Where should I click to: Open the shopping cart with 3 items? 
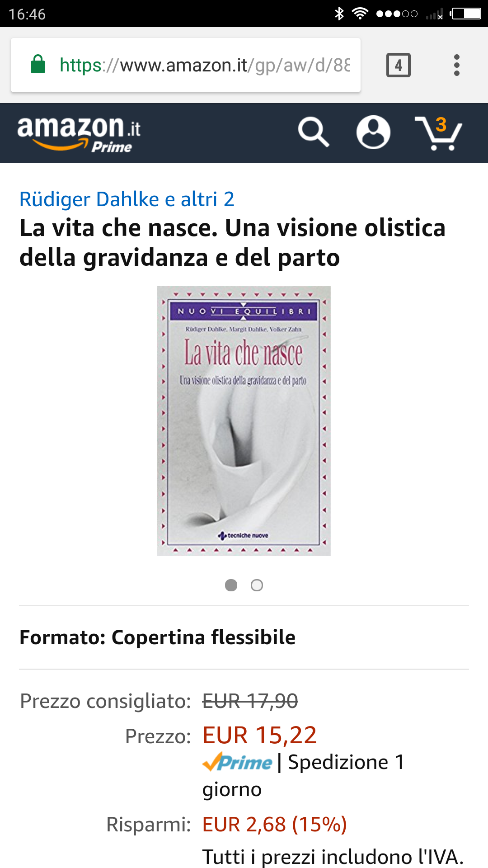point(438,133)
